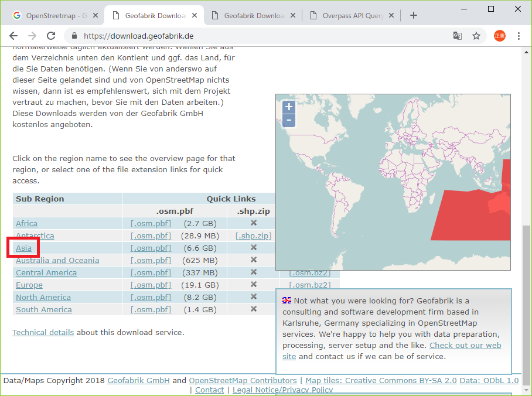
Task: Open the Asia sub region link
Action: [23, 248]
